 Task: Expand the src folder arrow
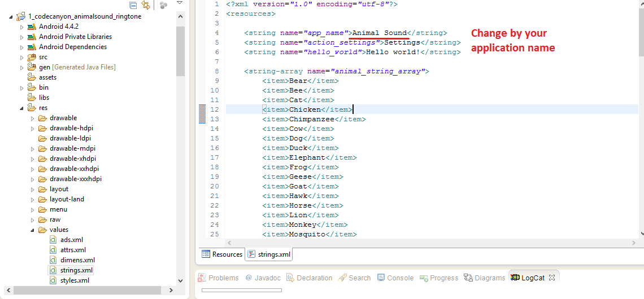coord(22,58)
